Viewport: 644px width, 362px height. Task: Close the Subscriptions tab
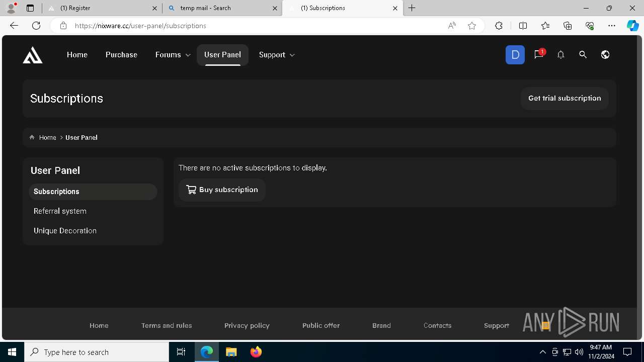[x=395, y=8]
